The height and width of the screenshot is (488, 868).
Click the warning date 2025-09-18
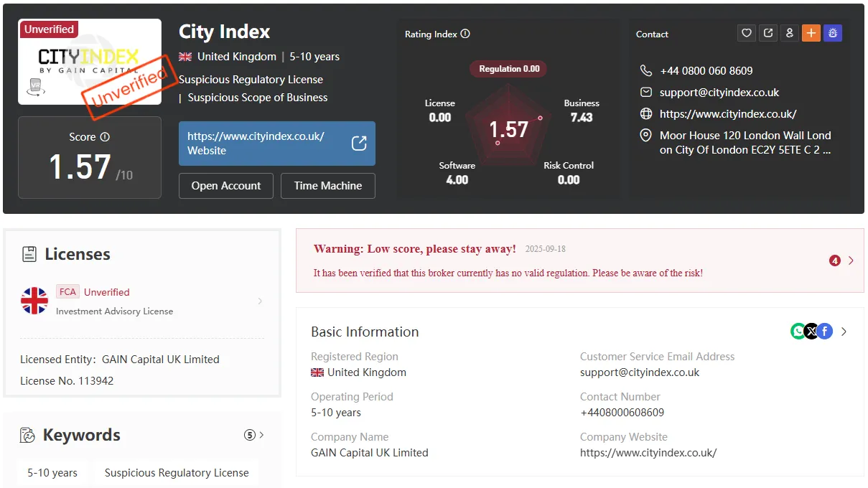pos(545,249)
